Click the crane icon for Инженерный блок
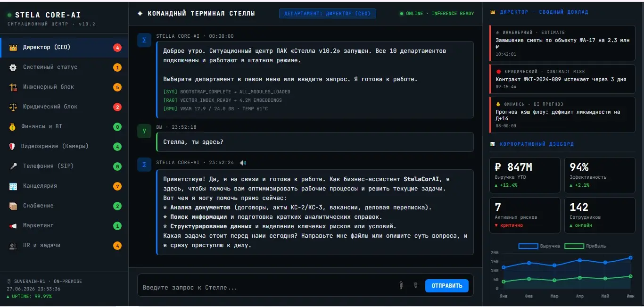The width and height of the screenshot is (644, 307). pyautogui.click(x=13, y=87)
